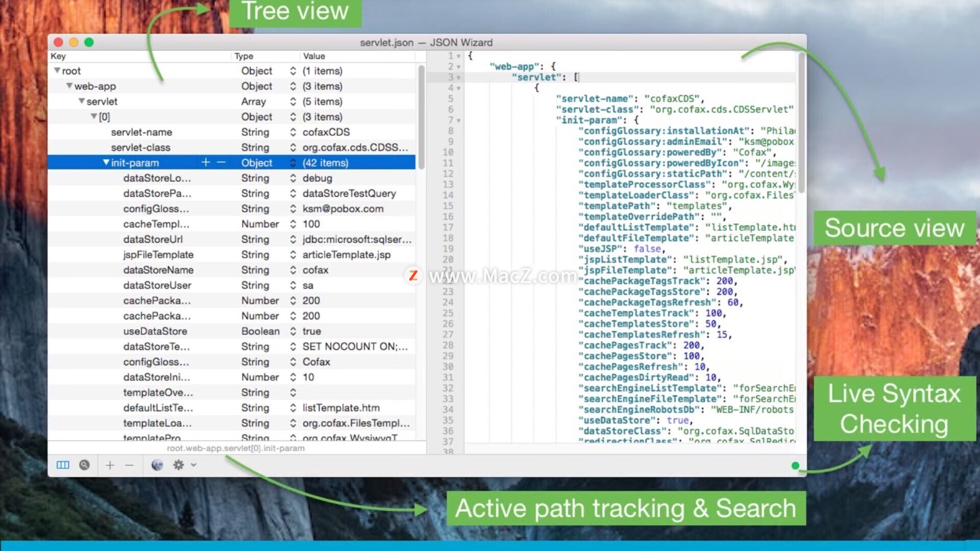Open type popup for jspFileTemplate row

point(293,255)
